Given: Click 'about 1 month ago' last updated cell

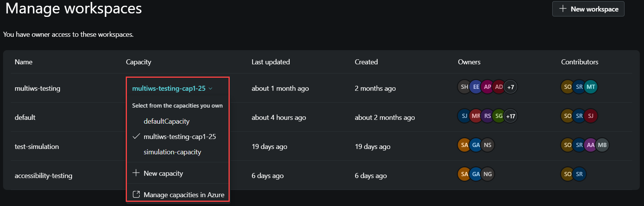Looking at the screenshot, I should coord(280,88).
